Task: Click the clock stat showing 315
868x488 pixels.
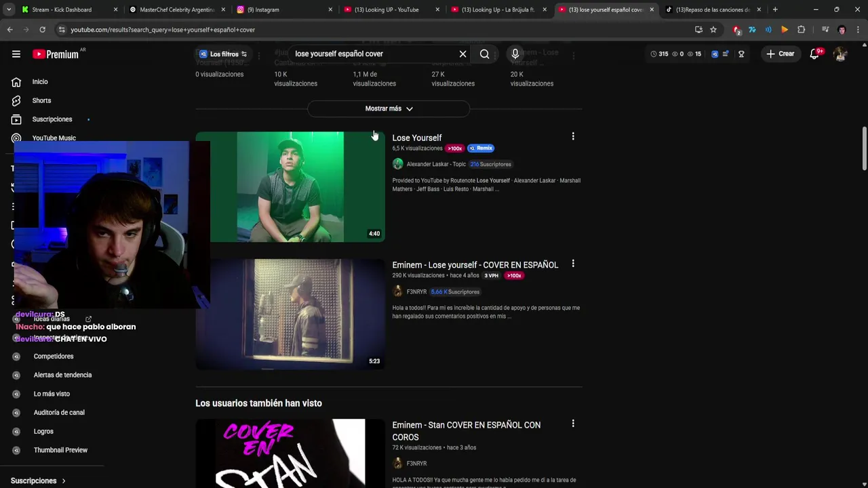Action: 659,54
